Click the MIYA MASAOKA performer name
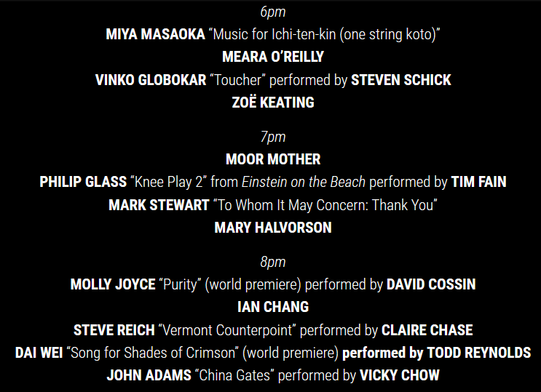 [155, 34]
